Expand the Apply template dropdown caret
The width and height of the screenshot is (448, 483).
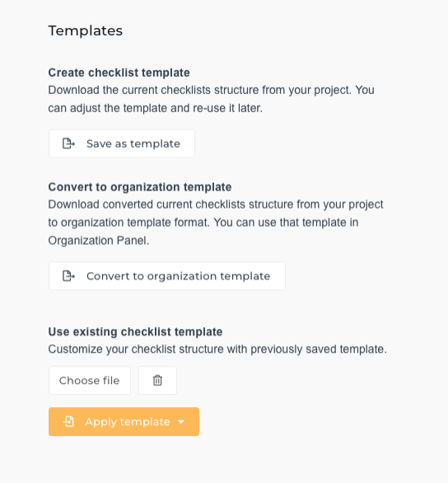[181, 422]
